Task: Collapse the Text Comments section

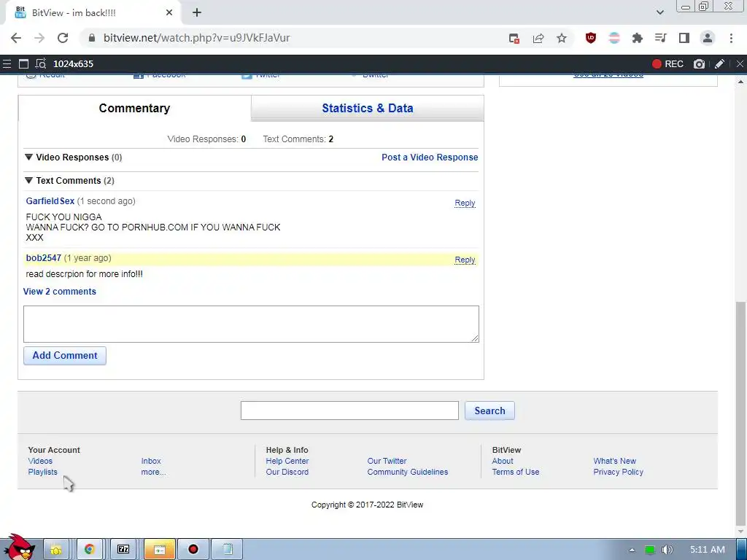Action: point(29,181)
